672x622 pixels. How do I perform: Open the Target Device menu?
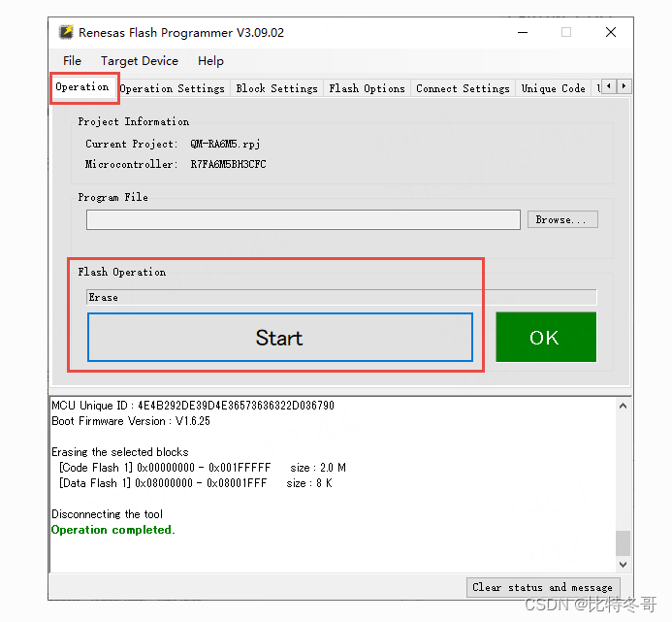click(x=140, y=61)
